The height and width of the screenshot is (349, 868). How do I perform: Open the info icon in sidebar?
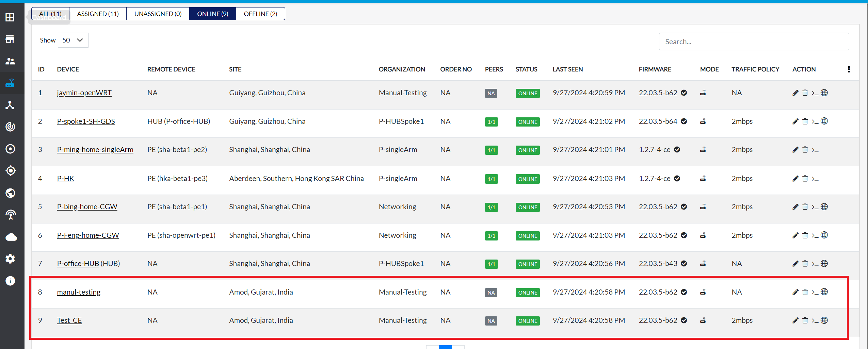(x=10, y=281)
